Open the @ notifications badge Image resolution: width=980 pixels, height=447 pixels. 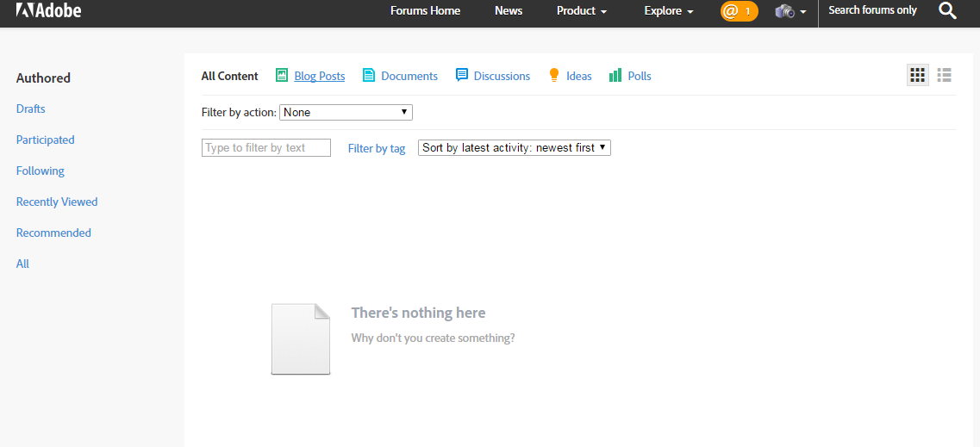pos(740,11)
